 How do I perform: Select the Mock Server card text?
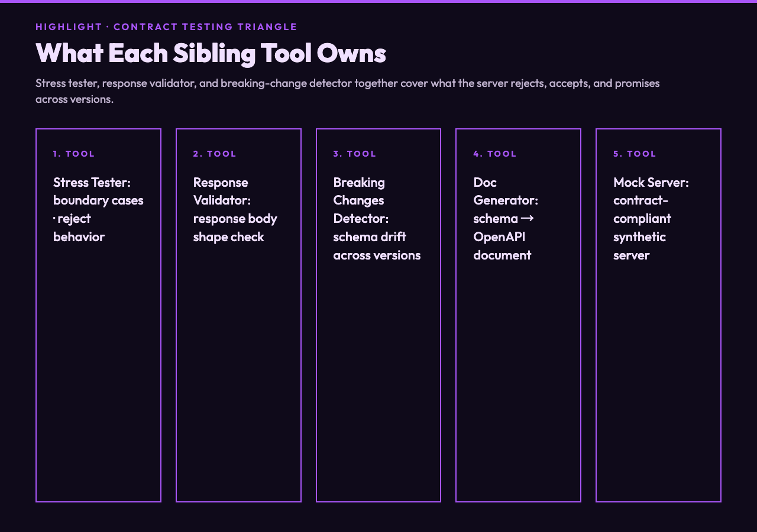[651, 219]
